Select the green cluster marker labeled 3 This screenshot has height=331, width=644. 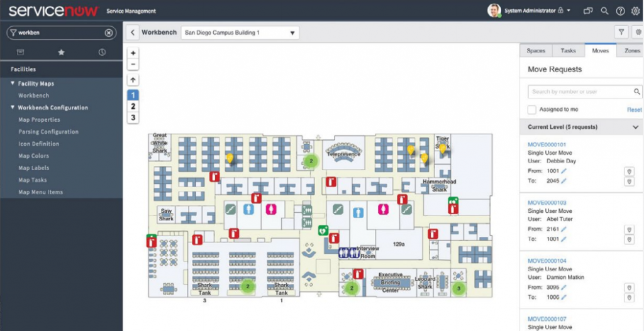coord(459,288)
